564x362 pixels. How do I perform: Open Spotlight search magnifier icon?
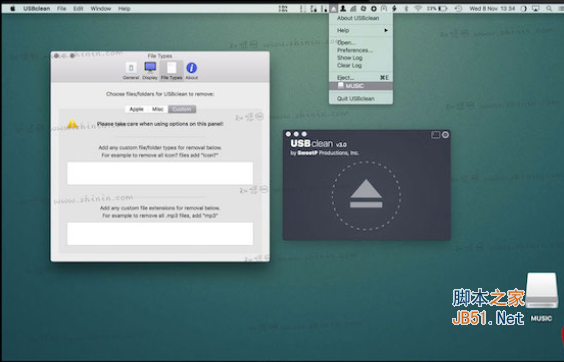pos(549,8)
